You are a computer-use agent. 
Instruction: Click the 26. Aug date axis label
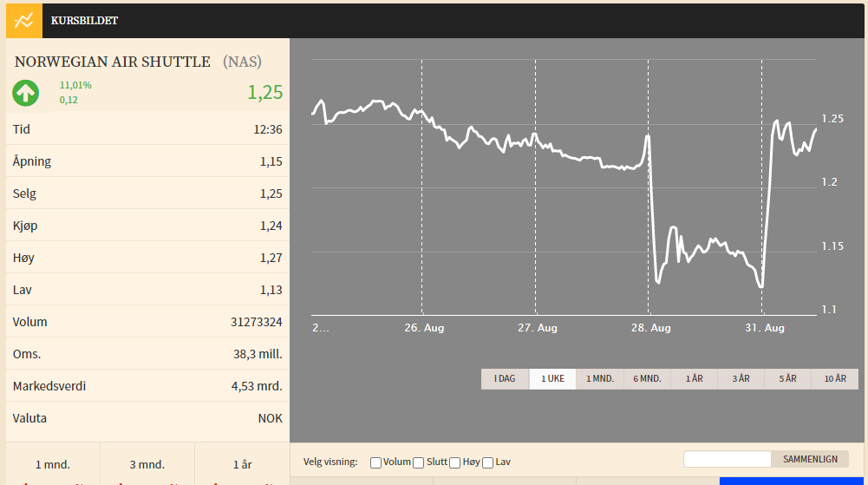424,328
